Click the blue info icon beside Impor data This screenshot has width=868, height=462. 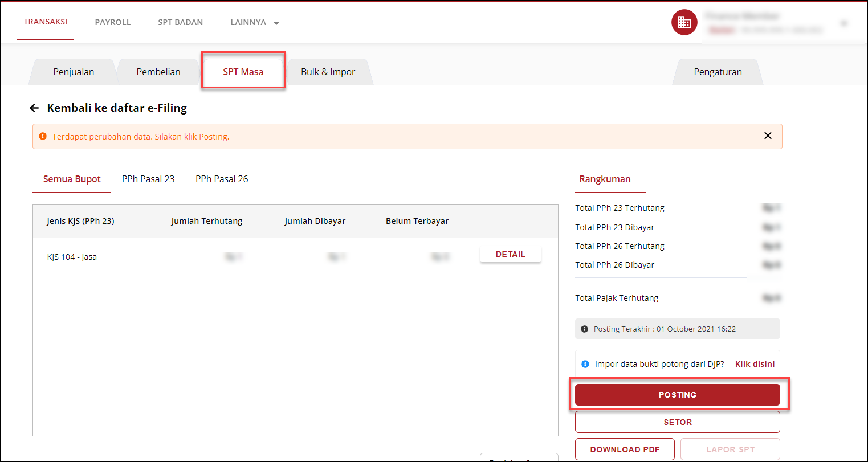click(x=585, y=364)
